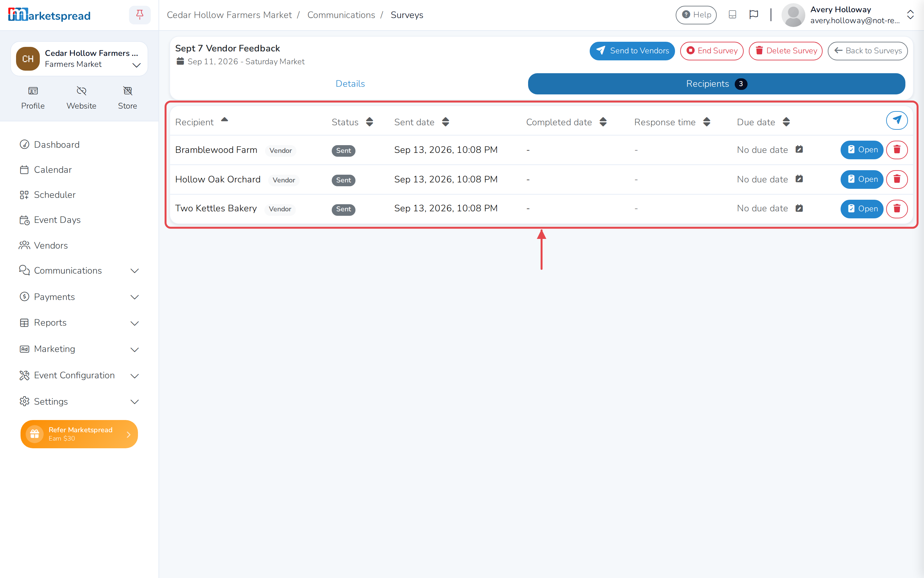Click the Surveys breadcrumb
The height and width of the screenshot is (578, 924).
click(406, 15)
